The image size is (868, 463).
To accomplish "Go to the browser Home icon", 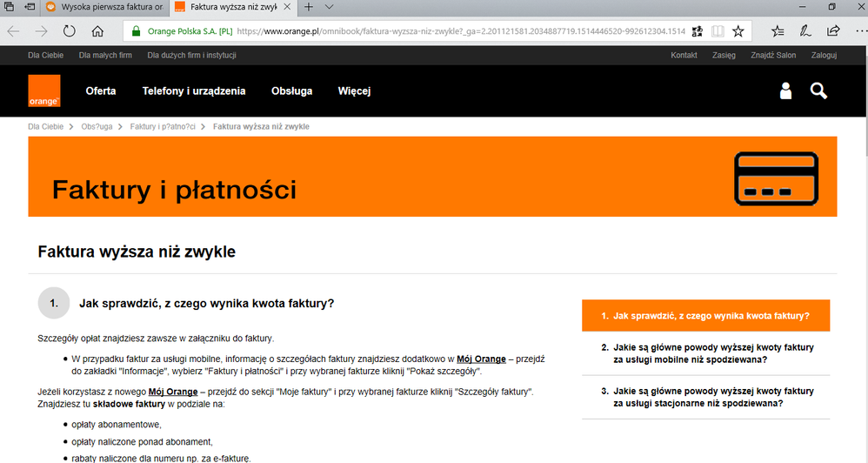I will point(97,31).
